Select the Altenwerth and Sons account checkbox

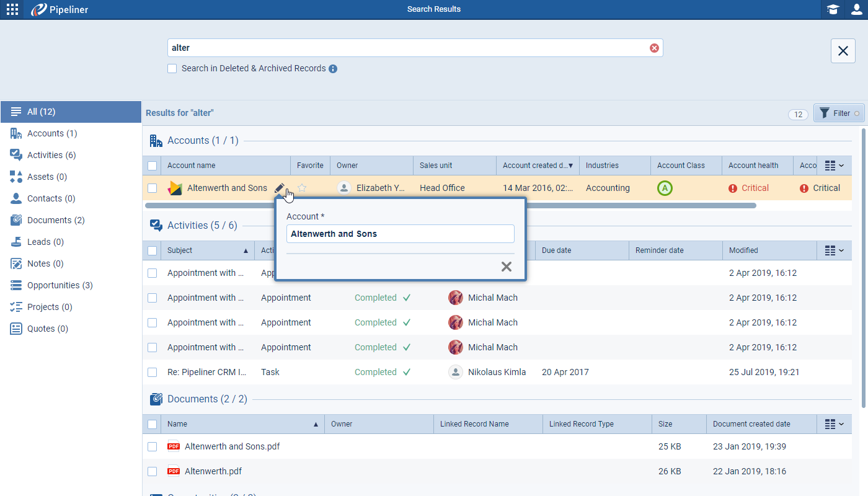click(x=153, y=188)
